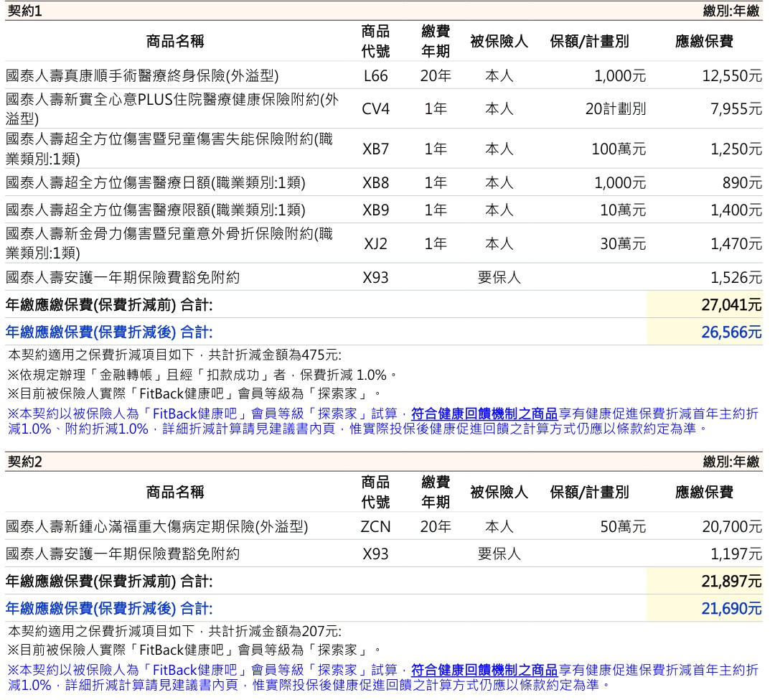Select product code CV4
This screenshot has height=700, width=775.
pos(375,109)
